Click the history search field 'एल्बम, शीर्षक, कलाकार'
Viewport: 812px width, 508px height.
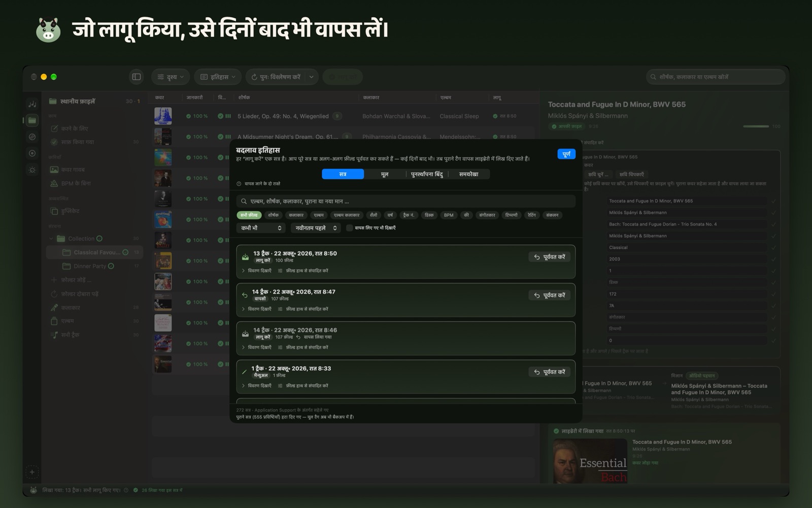(x=406, y=201)
